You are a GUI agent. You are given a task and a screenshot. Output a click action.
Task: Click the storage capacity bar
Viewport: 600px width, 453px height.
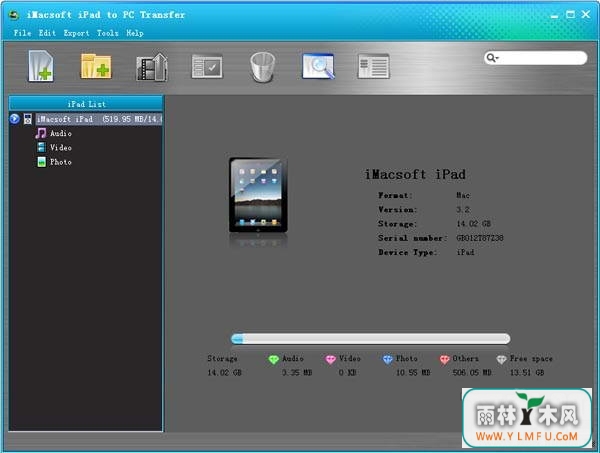coord(370,339)
